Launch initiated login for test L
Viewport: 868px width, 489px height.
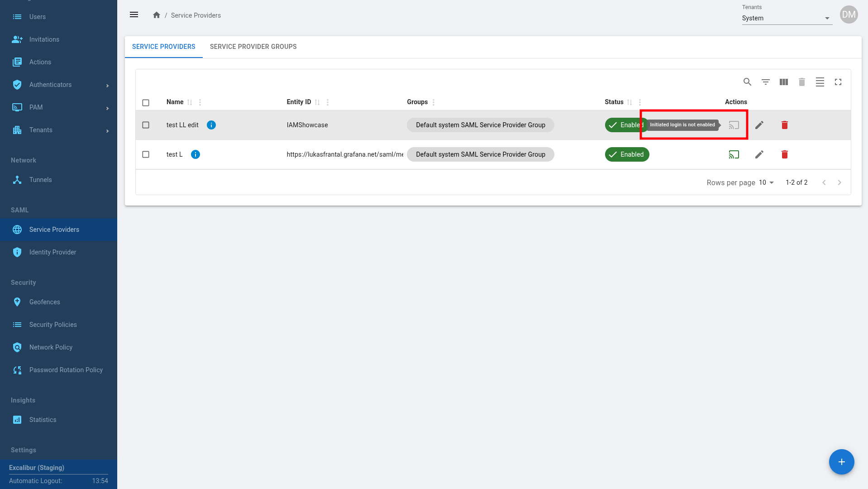click(734, 154)
